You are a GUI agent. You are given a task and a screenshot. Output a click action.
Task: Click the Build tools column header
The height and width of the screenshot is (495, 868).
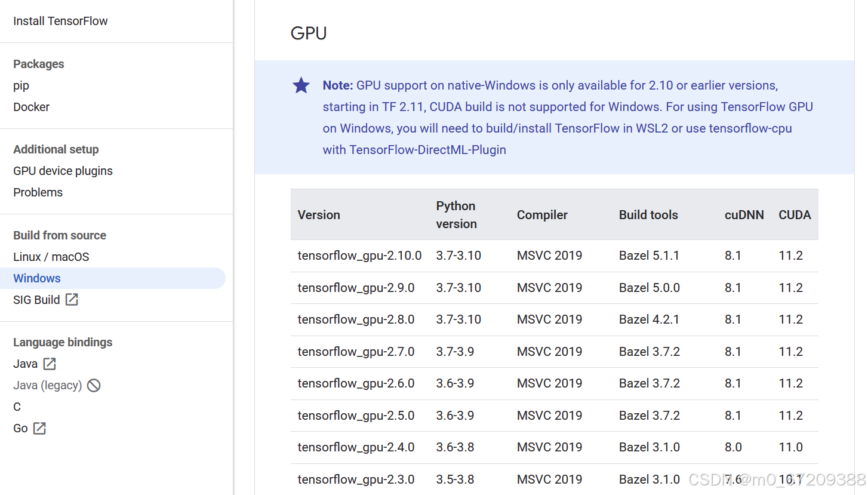point(648,215)
